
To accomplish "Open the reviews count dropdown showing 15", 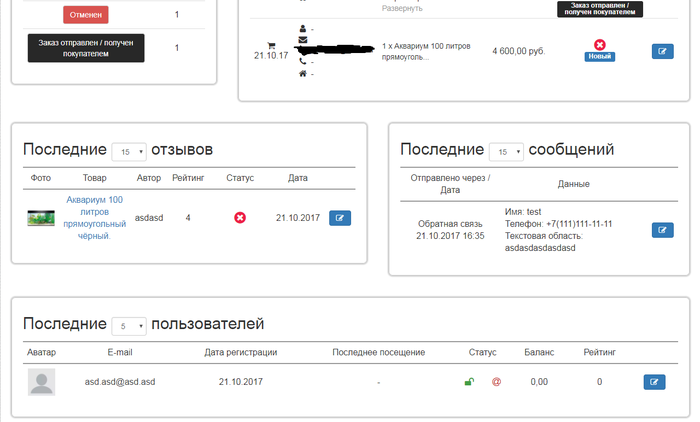I will [x=129, y=151].
